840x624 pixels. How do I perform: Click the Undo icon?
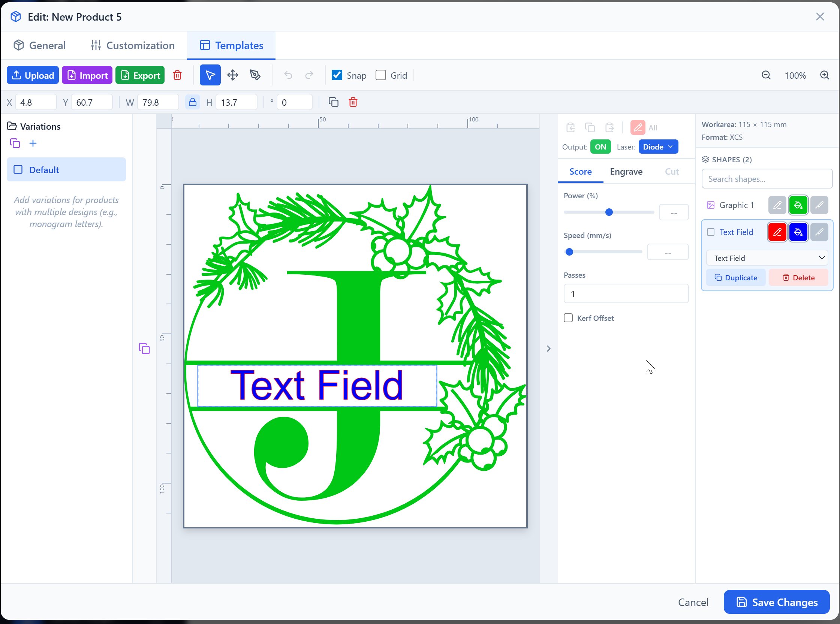[x=288, y=75]
